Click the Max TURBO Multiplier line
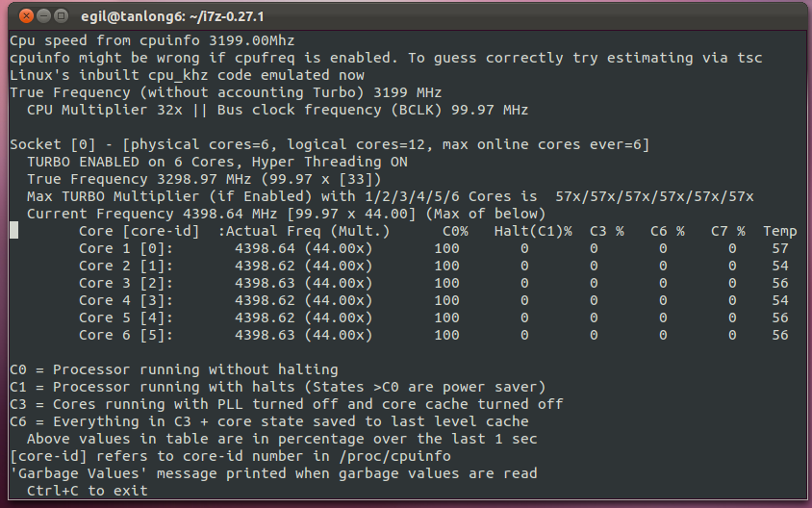The width and height of the screenshot is (812, 508). [x=390, y=197]
